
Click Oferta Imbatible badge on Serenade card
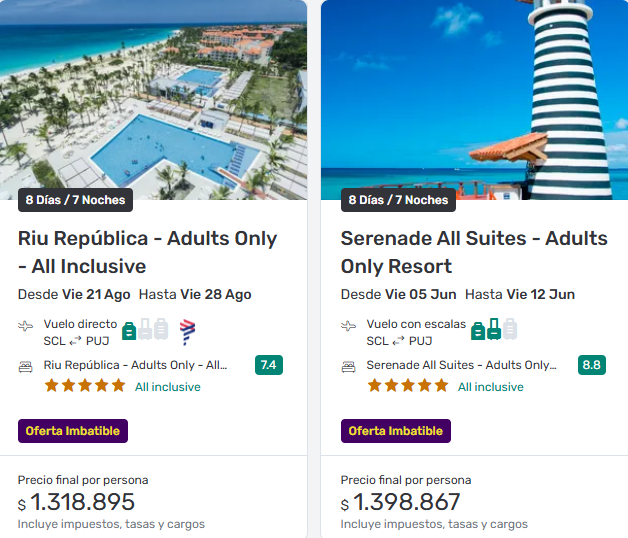[x=396, y=431]
